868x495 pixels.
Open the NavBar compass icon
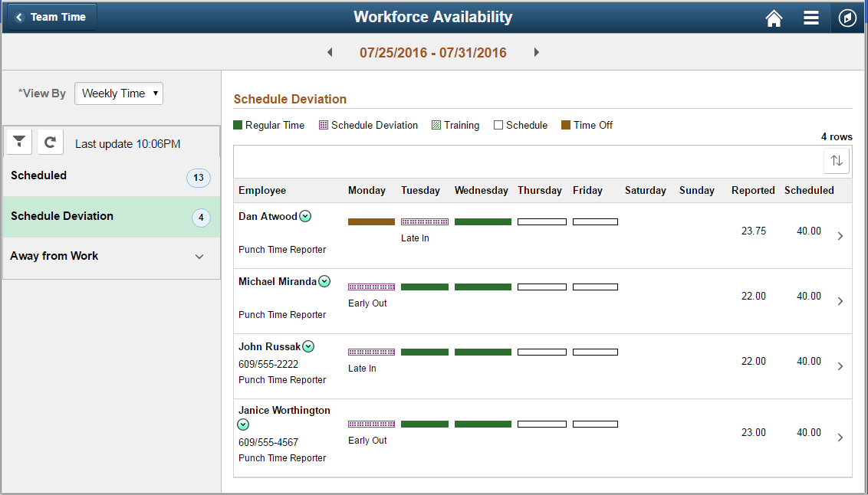point(847,17)
